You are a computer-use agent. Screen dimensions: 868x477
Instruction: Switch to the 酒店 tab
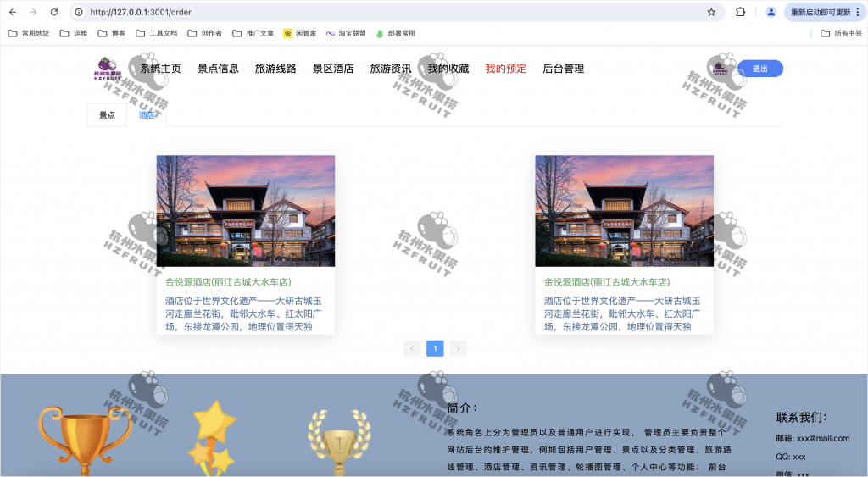tap(147, 115)
